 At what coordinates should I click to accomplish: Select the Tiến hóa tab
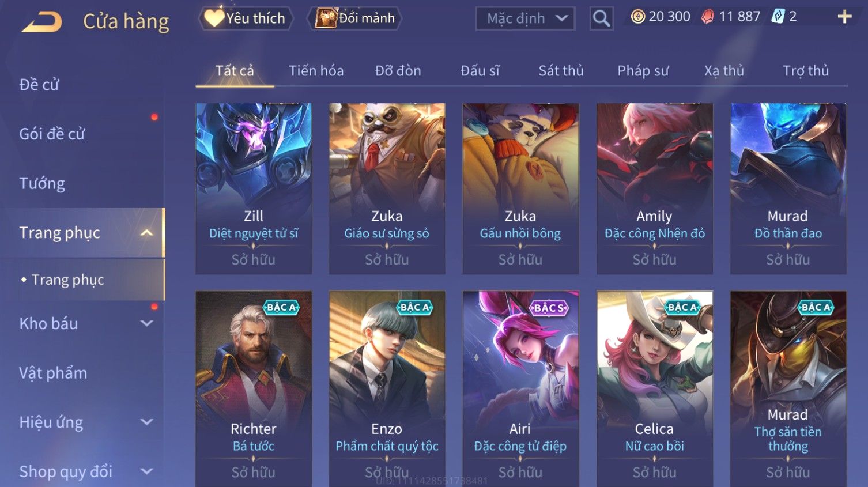click(316, 71)
